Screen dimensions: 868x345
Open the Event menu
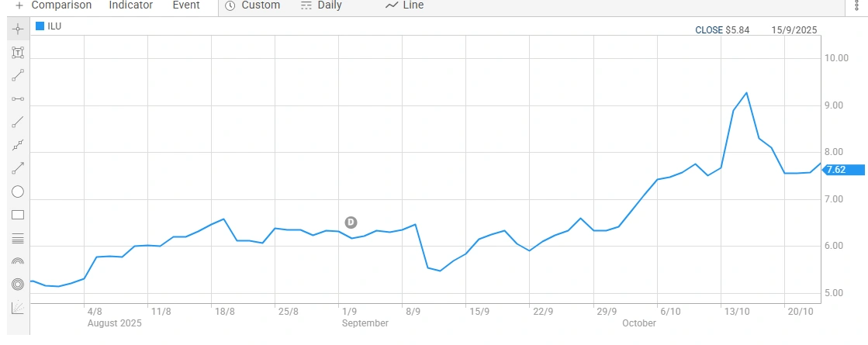point(186,5)
